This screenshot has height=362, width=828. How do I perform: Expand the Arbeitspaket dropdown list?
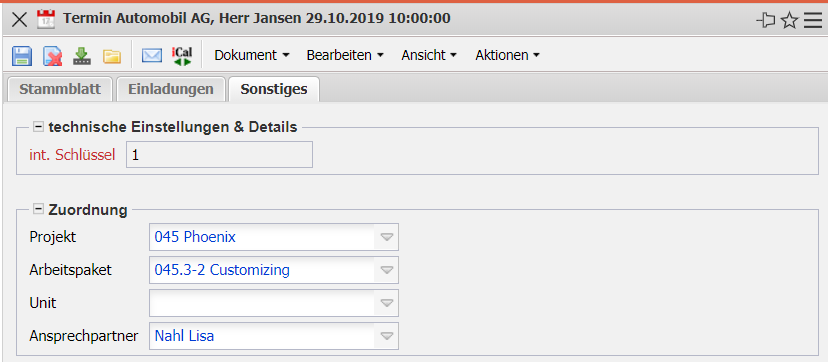pyautogui.click(x=387, y=270)
